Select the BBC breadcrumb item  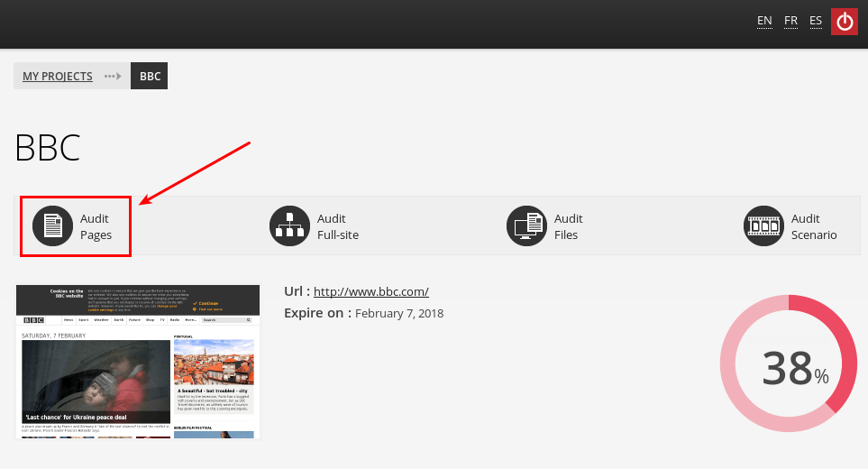coord(150,77)
